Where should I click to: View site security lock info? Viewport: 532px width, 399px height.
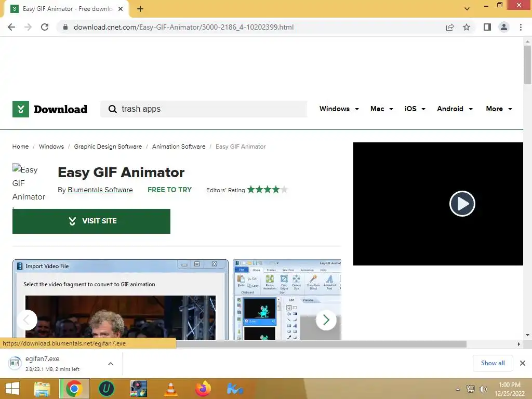coord(65,27)
